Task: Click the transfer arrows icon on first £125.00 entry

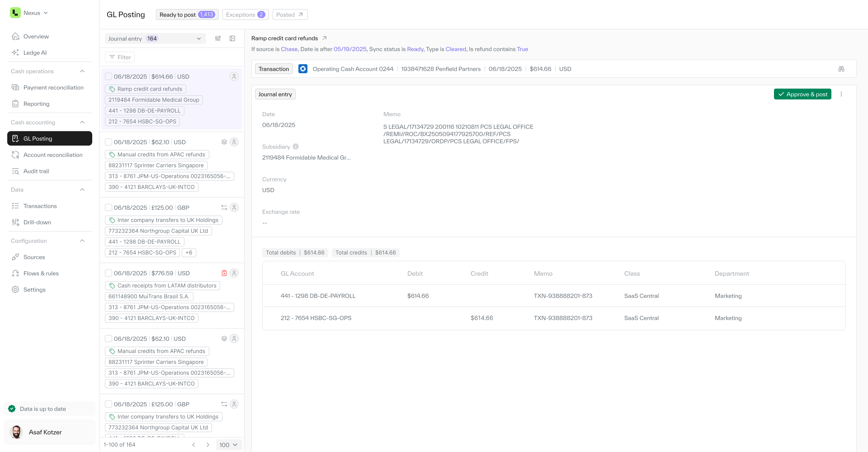Action: pos(224,207)
